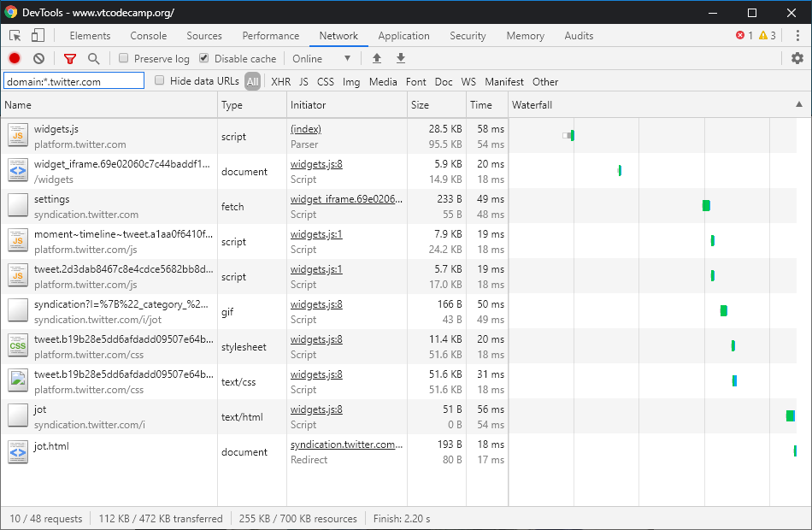Open the (index) initiator link
Screen dimensions: 812x530
pos(305,129)
